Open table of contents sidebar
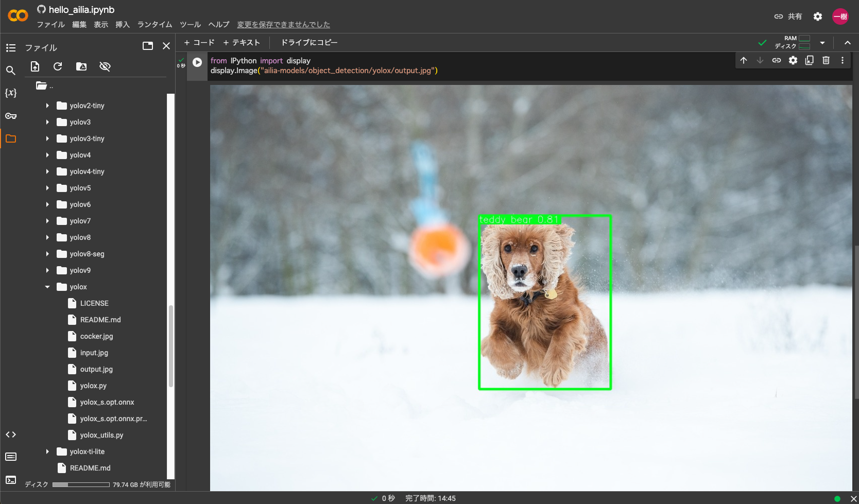The height and width of the screenshot is (504, 859). 11,48
